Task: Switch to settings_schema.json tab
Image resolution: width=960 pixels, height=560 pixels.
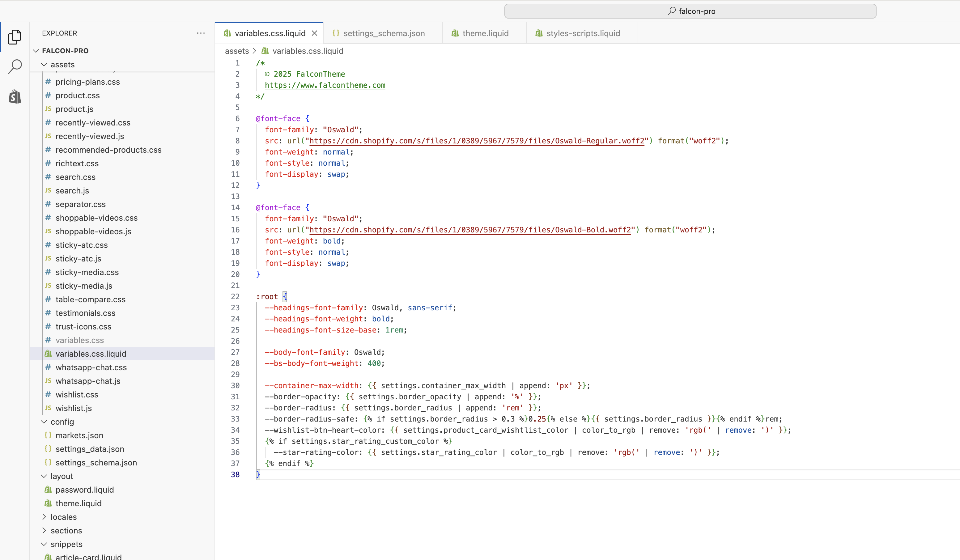Action: (x=383, y=33)
